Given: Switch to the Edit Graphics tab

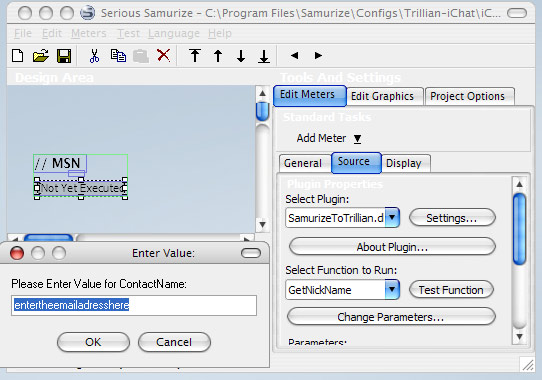Looking at the screenshot, I should pos(384,96).
